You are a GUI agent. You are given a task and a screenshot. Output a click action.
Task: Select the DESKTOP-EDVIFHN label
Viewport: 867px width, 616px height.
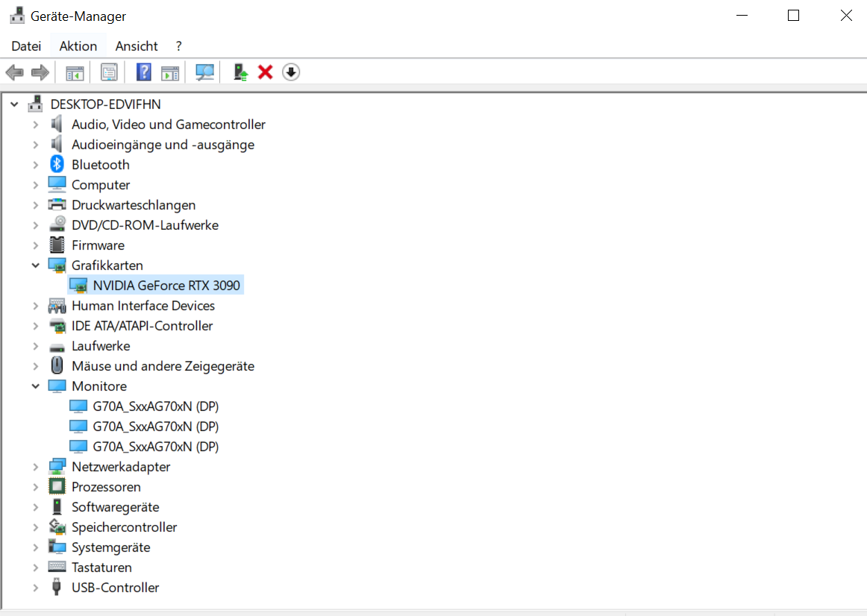[106, 104]
